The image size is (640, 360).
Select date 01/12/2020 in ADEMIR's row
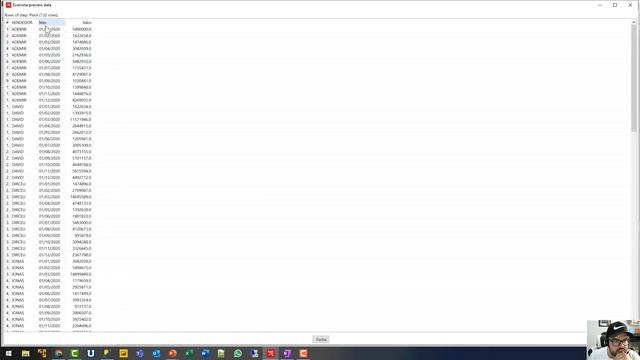49,100
